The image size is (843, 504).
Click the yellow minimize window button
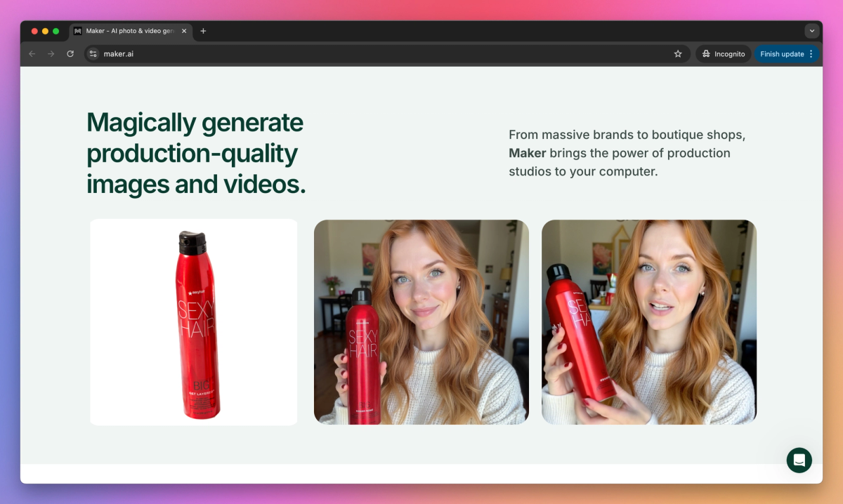46,31
